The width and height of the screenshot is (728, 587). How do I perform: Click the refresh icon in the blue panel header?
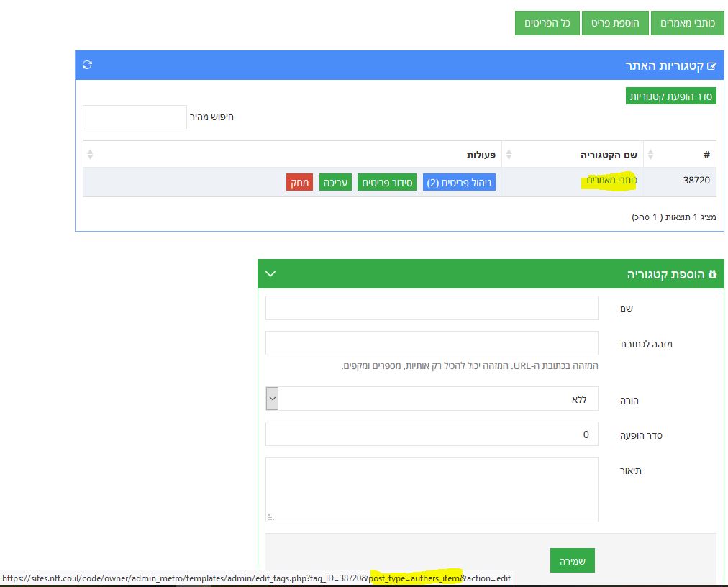pos(87,65)
